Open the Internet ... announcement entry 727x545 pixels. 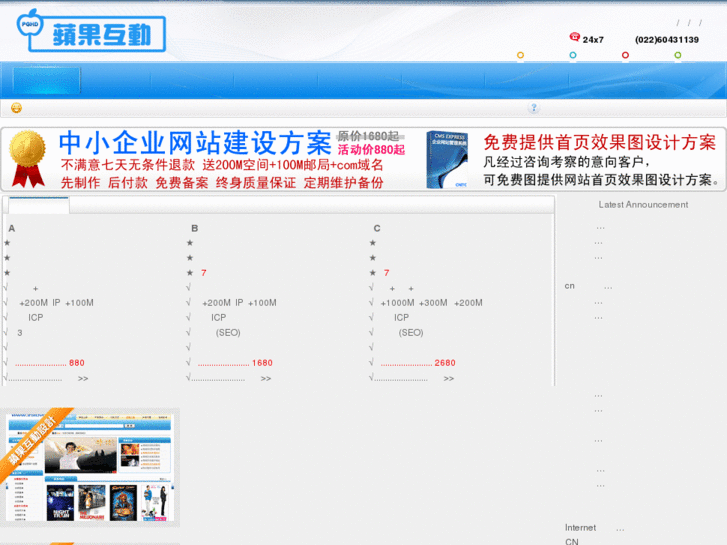[594, 528]
